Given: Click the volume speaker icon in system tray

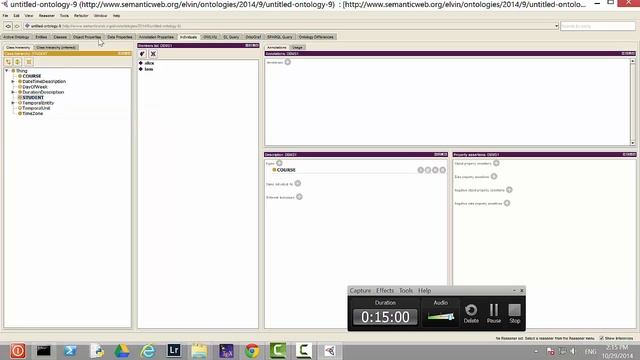Looking at the screenshot, I should 573,351.
